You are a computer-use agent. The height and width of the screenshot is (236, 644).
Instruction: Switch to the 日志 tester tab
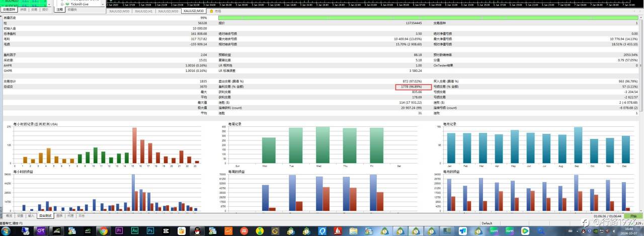pyautogui.click(x=82, y=215)
